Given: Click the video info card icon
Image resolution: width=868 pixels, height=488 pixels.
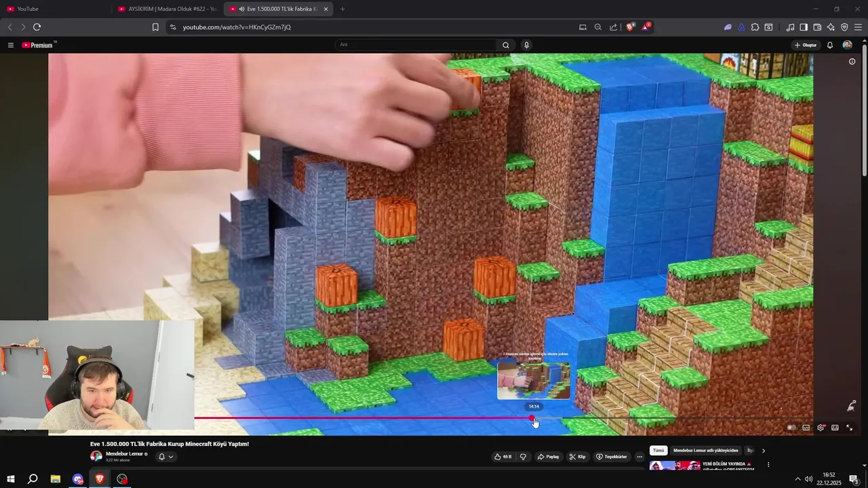Looking at the screenshot, I should (852, 61).
